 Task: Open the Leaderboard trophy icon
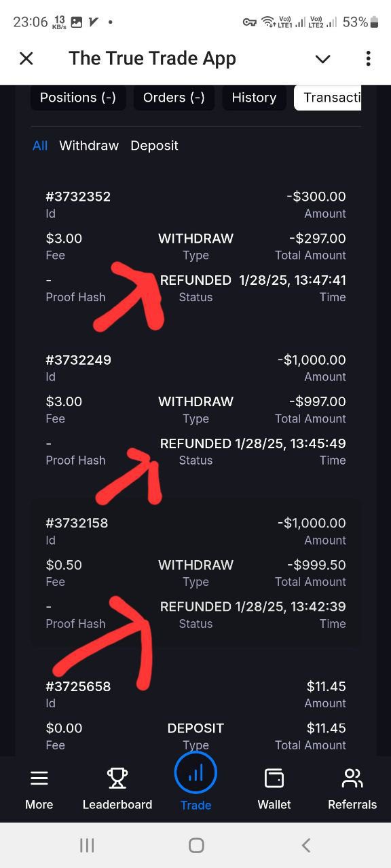tap(117, 778)
